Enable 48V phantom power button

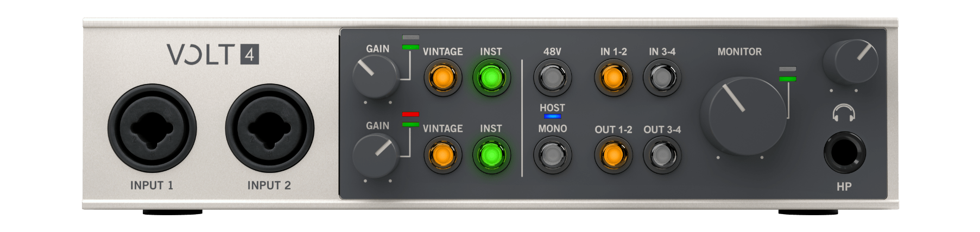click(552, 78)
